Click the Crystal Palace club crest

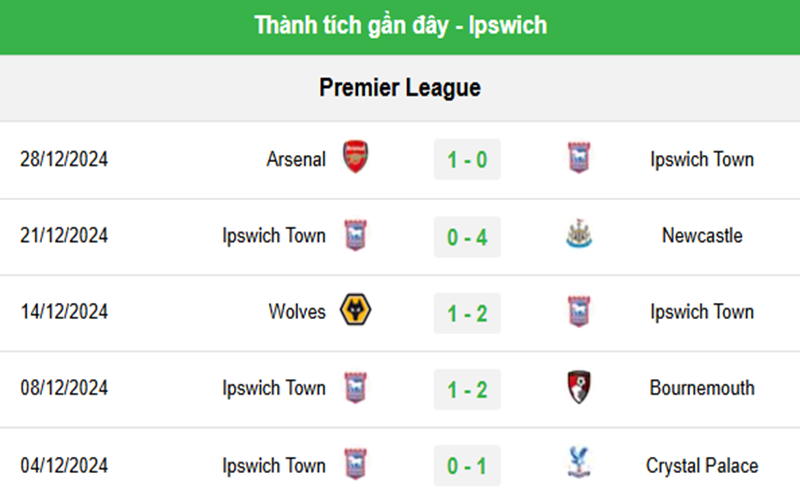tap(578, 465)
